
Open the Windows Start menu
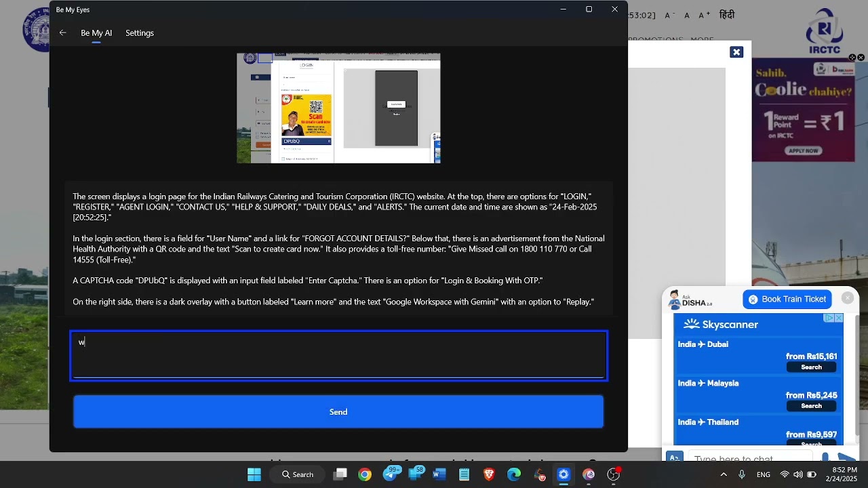[254, 474]
